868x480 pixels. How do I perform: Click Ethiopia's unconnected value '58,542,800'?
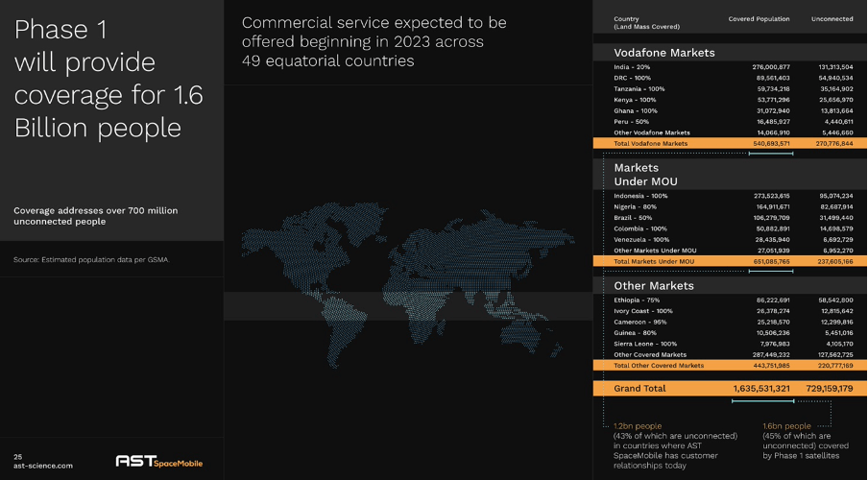coord(836,300)
